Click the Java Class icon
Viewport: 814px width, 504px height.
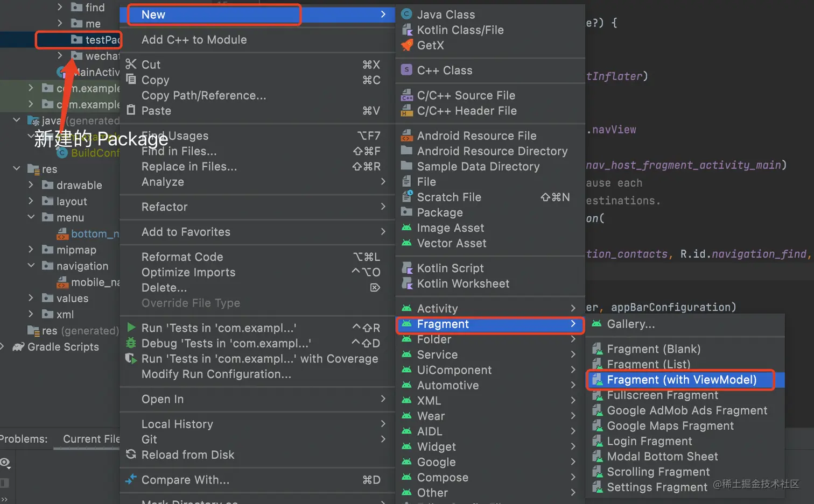point(407,15)
